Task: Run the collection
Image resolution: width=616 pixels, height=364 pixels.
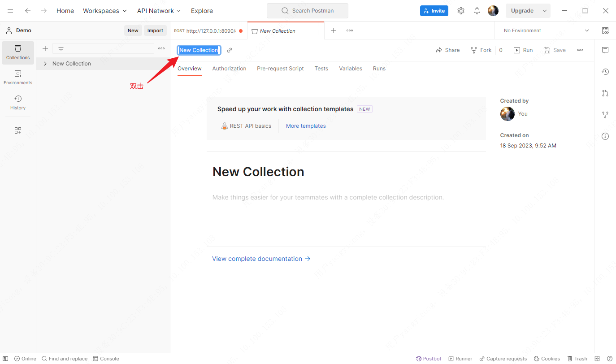Action: 523,50
